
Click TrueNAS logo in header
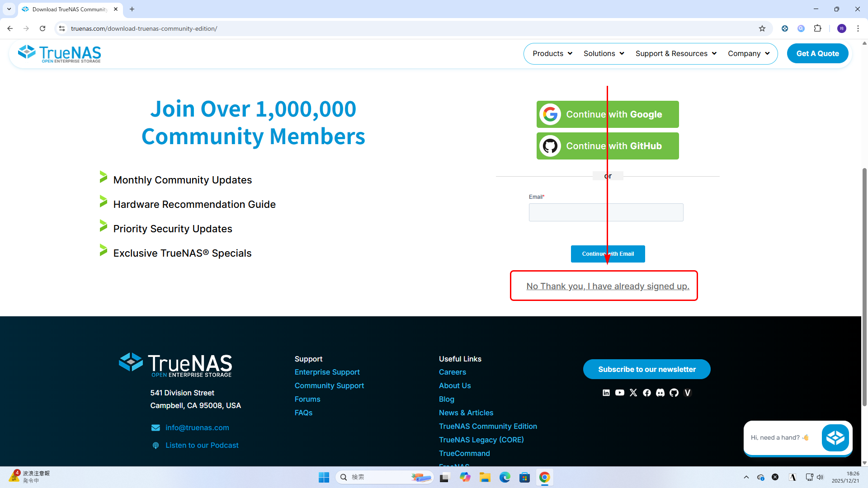[x=59, y=54]
